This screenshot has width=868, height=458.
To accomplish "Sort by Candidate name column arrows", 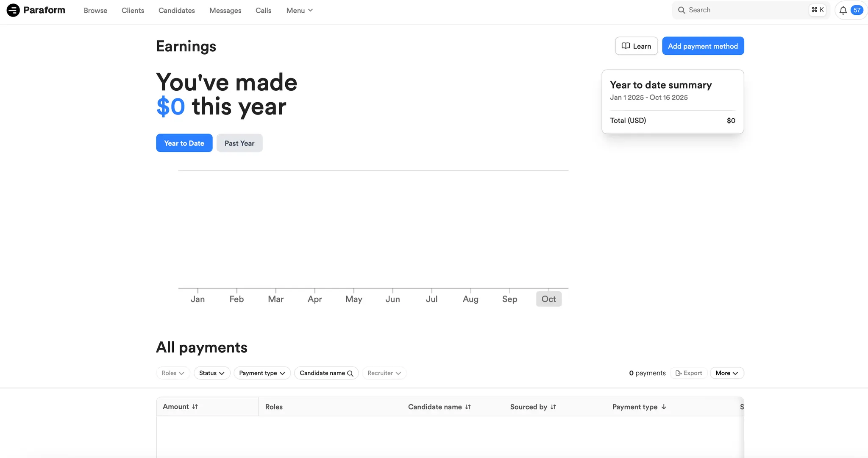I will click(x=468, y=407).
